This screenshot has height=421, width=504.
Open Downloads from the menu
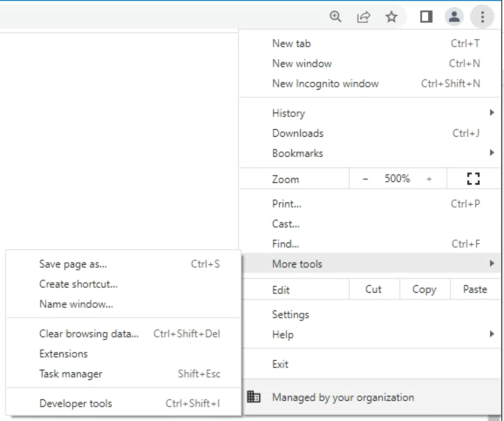pyautogui.click(x=370, y=133)
